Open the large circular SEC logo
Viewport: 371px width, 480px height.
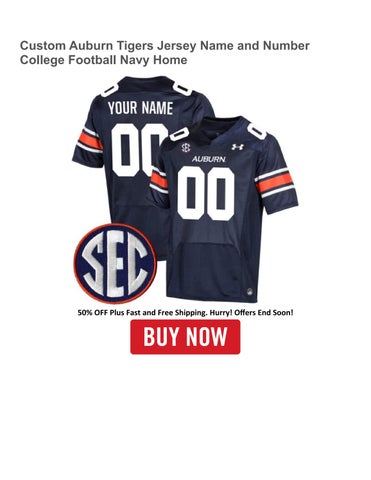click(115, 263)
